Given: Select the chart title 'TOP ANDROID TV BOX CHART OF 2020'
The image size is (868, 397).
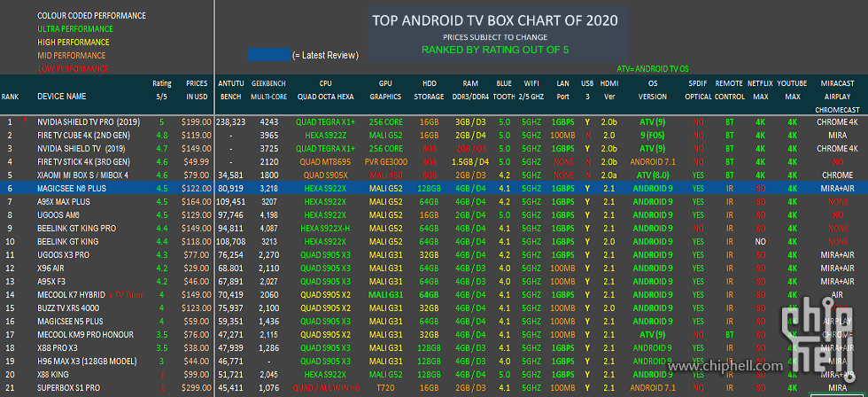Looking at the screenshot, I should click(495, 20).
